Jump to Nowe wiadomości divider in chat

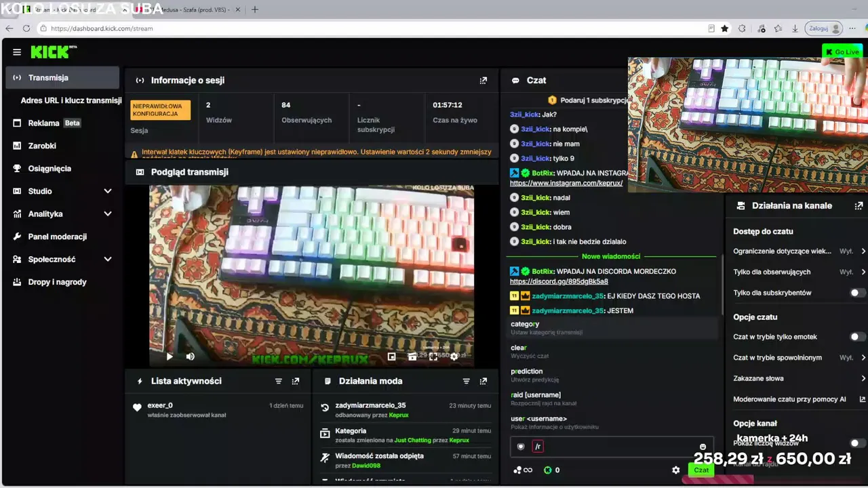(x=611, y=256)
